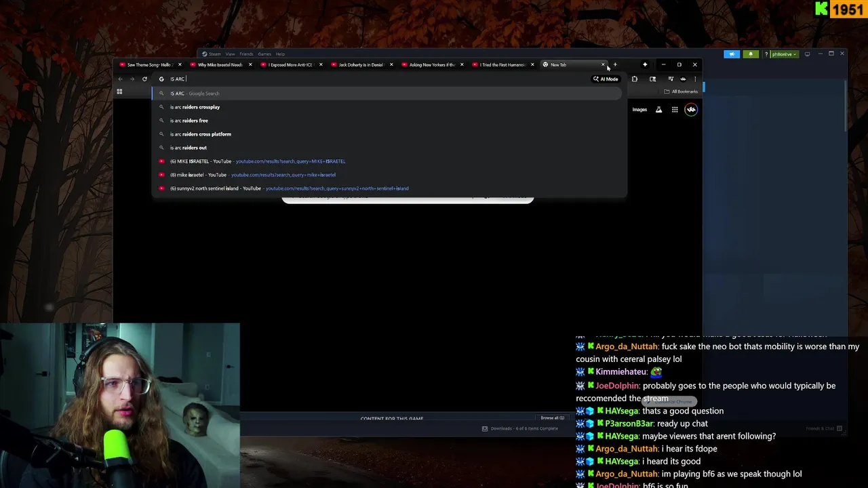Open the Google account avatar

(691, 110)
